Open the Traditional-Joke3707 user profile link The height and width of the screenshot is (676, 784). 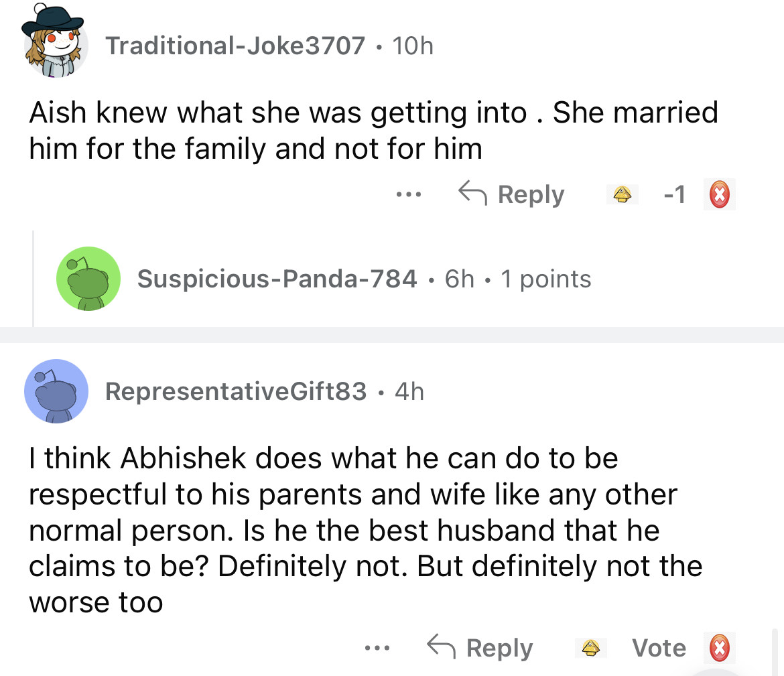point(235,46)
